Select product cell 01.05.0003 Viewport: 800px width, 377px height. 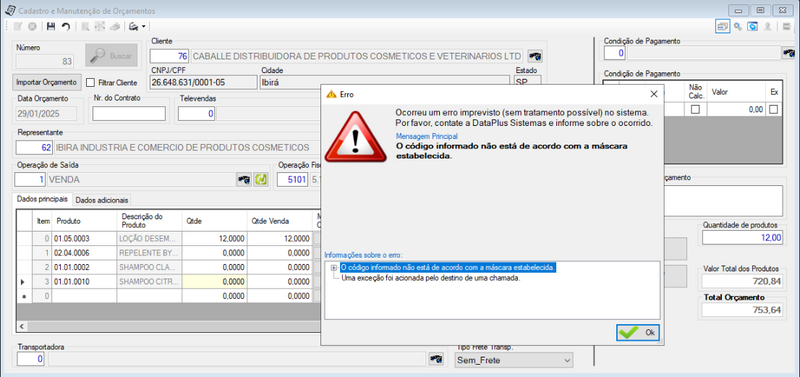tap(84, 238)
